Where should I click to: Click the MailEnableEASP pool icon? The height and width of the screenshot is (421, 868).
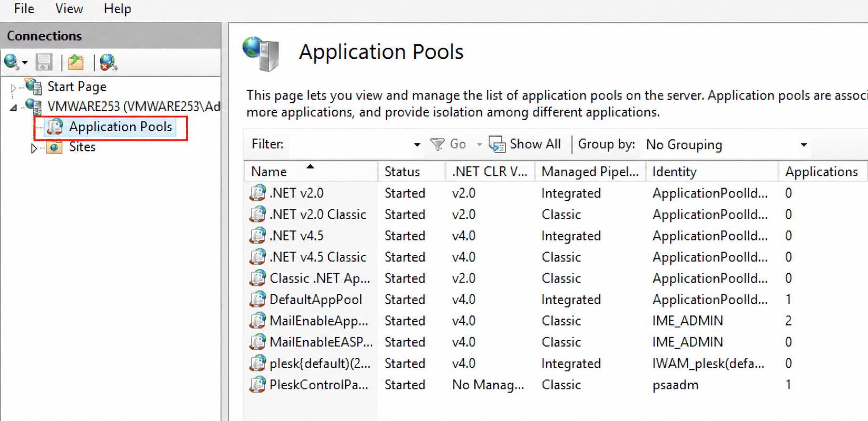(258, 342)
